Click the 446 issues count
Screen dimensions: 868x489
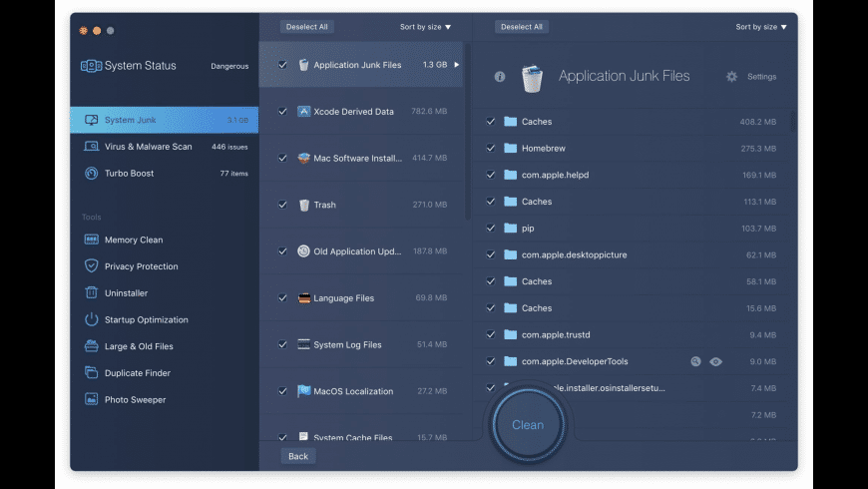[x=229, y=147]
